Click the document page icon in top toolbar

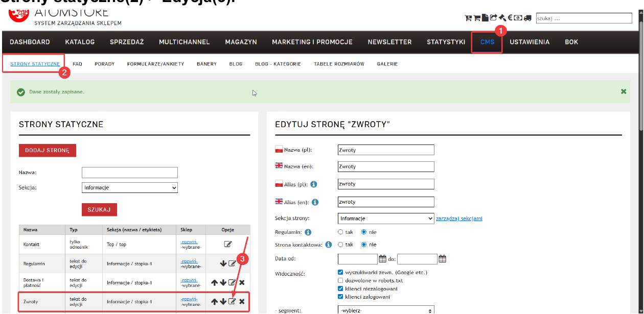click(x=485, y=18)
